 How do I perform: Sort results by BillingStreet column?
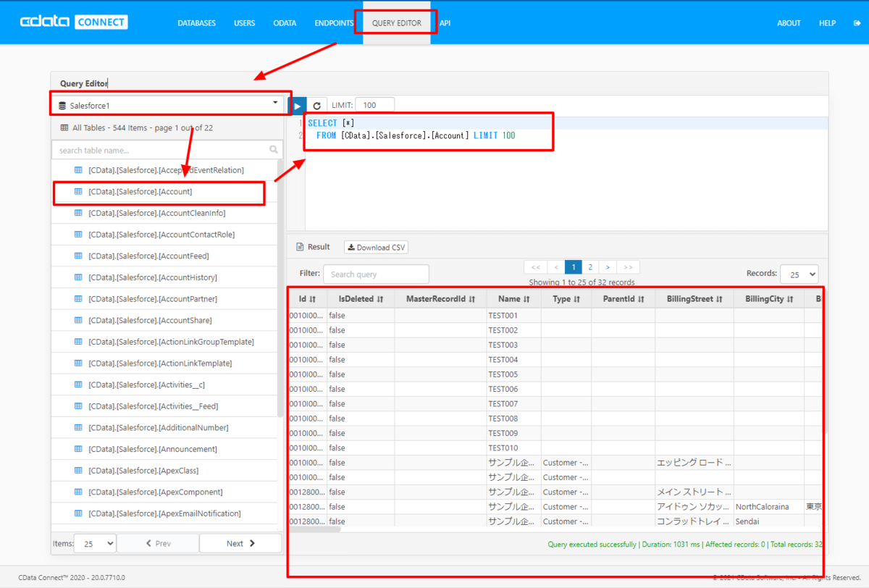point(694,298)
